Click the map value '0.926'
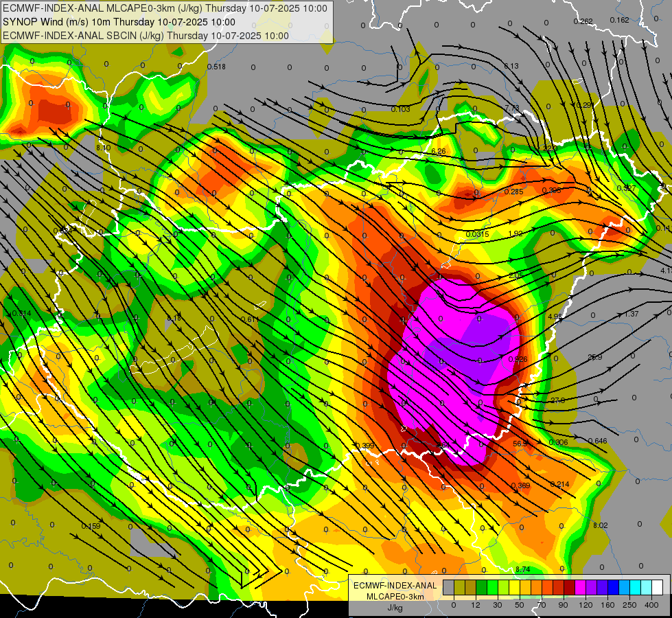Viewport: 672px width, 618px height. (518, 359)
